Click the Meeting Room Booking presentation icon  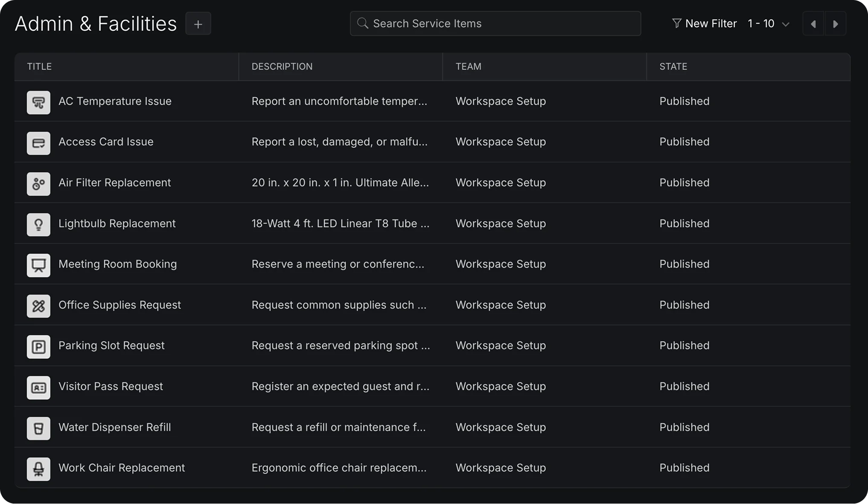(38, 266)
